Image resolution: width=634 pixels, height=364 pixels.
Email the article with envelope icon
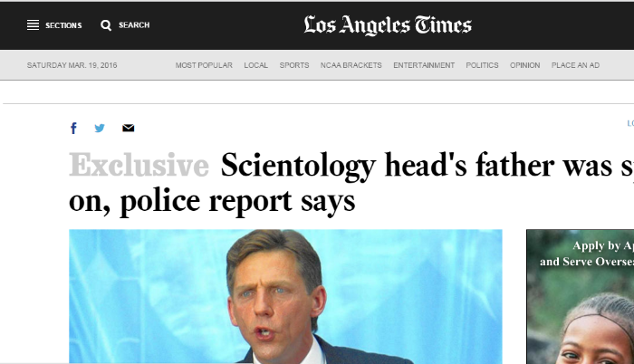tap(129, 129)
